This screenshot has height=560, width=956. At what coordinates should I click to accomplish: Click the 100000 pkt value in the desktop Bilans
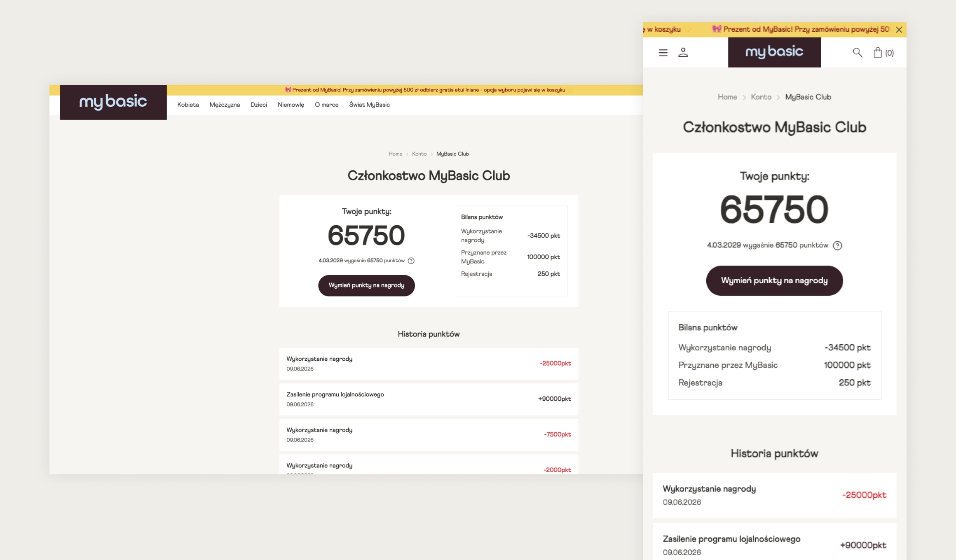coord(544,257)
